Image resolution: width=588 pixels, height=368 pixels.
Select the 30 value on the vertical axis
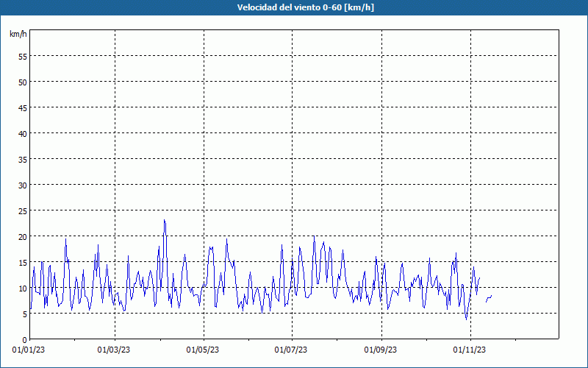click(x=23, y=185)
